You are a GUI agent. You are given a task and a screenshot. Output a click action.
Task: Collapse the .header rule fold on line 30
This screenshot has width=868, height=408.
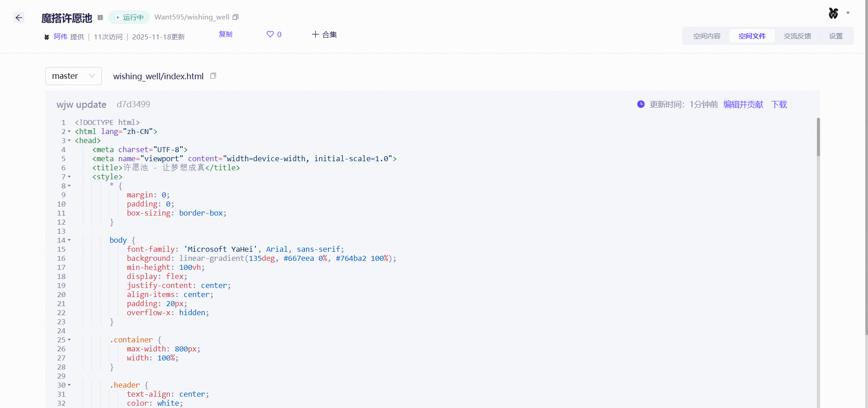click(69, 385)
